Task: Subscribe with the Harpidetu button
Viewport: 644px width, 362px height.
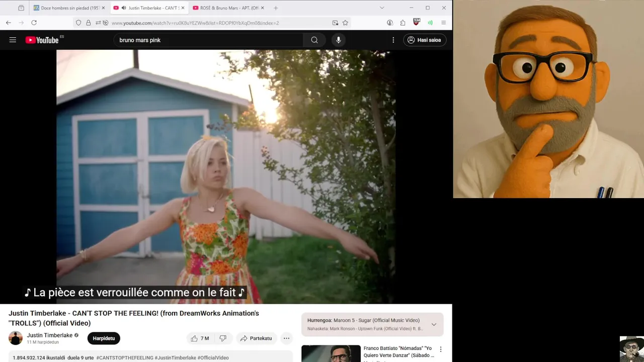Action: pos(104,338)
